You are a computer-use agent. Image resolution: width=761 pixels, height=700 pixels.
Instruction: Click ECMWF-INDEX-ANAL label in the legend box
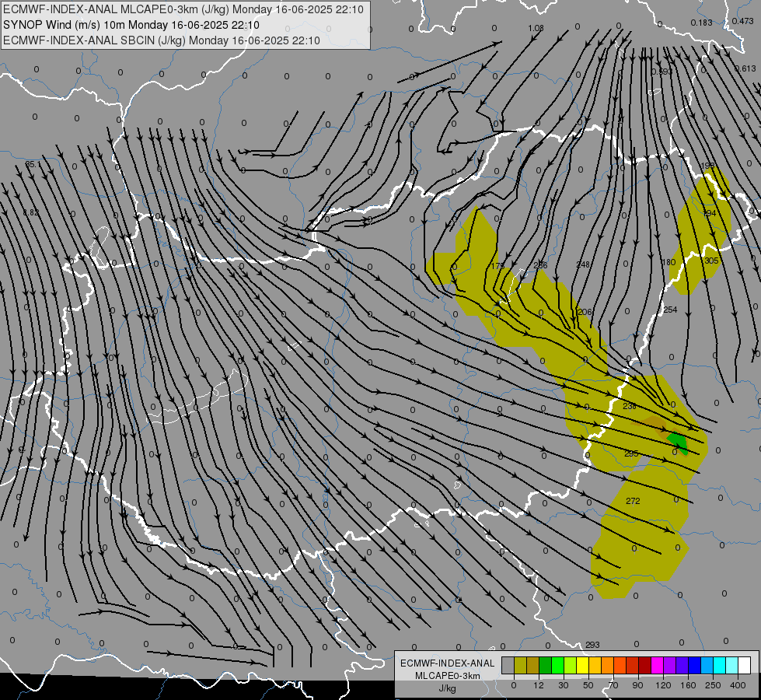tap(448, 663)
